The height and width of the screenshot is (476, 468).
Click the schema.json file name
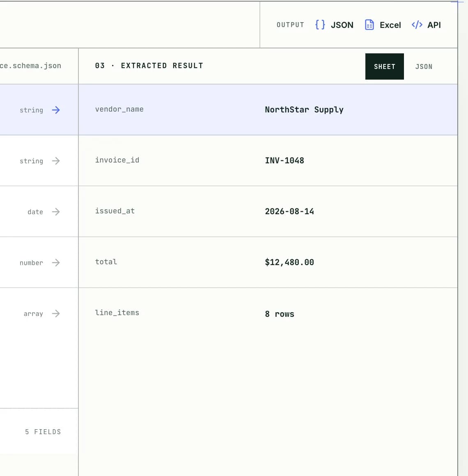(x=30, y=66)
